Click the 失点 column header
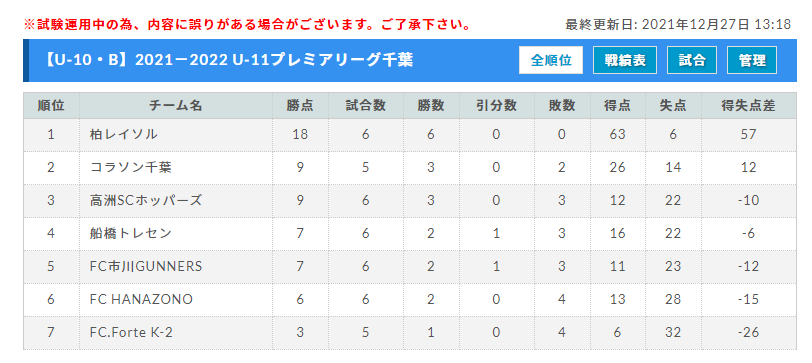This screenshot has height=363, width=812. [673, 106]
